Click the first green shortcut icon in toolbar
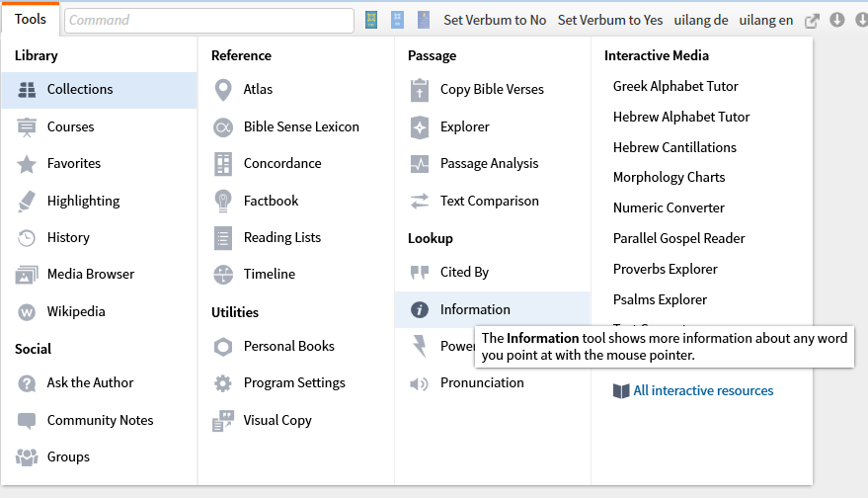This screenshot has height=498, width=868. (x=371, y=20)
